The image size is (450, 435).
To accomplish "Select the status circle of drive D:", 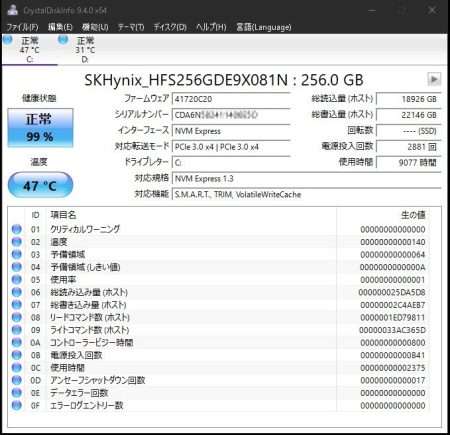I will tap(63, 39).
